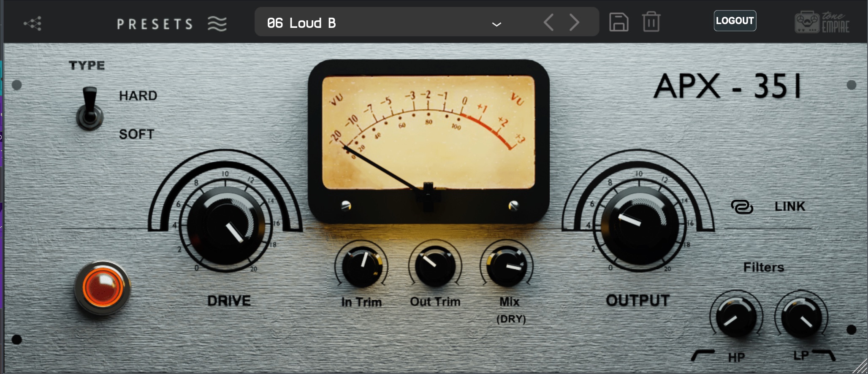Open the preset dropdown chevron
The height and width of the screenshot is (374, 868).
pyautogui.click(x=496, y=24)
